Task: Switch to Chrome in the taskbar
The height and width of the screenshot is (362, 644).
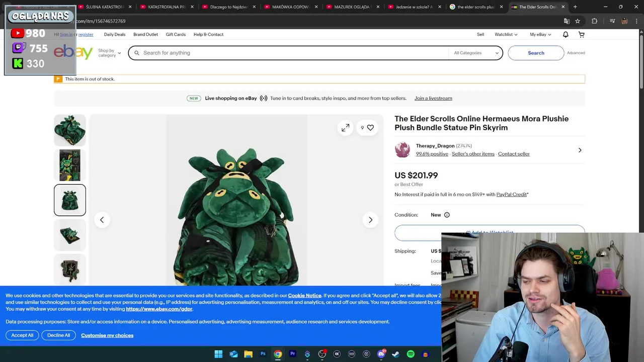Action: 278,354
